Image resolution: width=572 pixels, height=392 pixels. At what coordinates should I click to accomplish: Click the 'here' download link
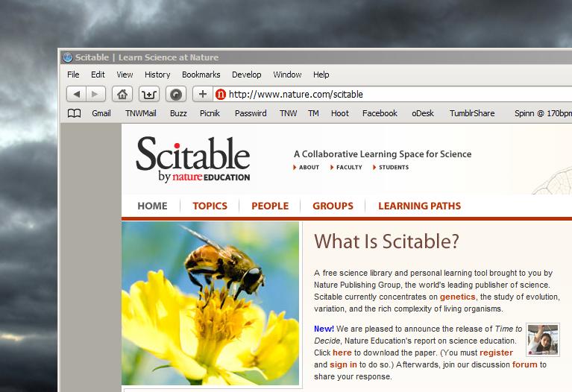point(342,353)
